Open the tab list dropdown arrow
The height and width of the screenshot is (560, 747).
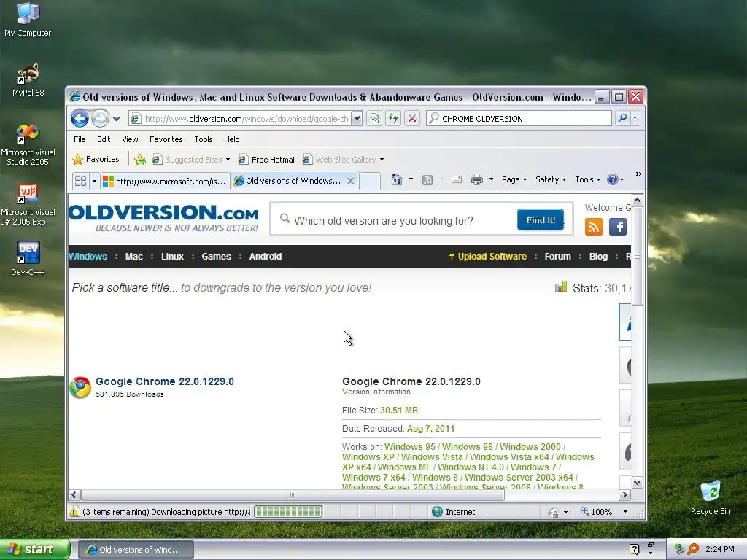[94, 182]
